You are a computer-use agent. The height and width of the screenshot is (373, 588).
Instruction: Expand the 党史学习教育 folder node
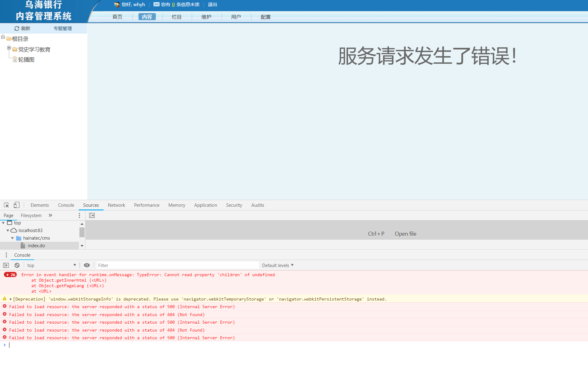(x=9, y=48)
